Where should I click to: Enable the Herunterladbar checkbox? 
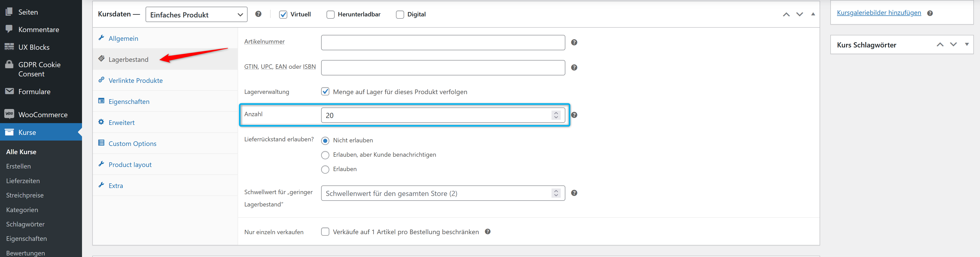tap(331, 14)
